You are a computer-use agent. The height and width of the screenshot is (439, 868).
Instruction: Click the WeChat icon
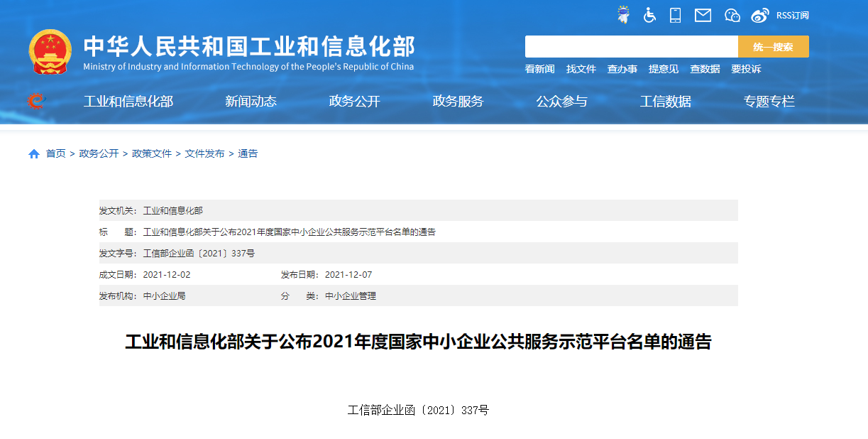pyautogui.click(x=732, y=15)
